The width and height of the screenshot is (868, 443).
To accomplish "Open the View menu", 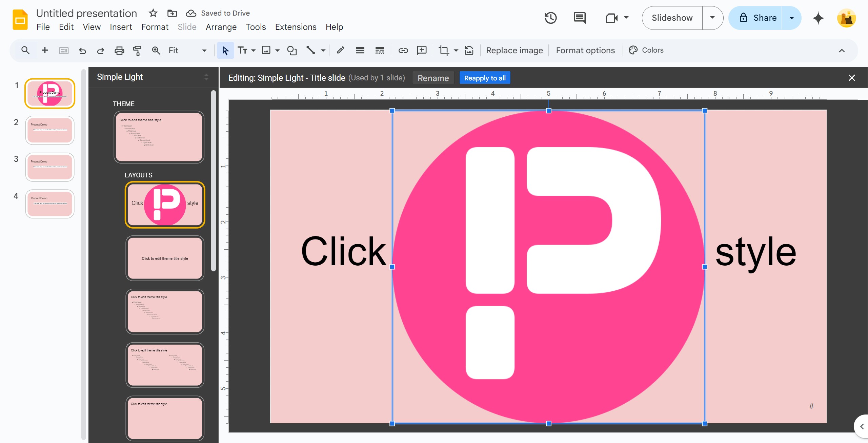I will pyautogui.click(x=92, y=27).
